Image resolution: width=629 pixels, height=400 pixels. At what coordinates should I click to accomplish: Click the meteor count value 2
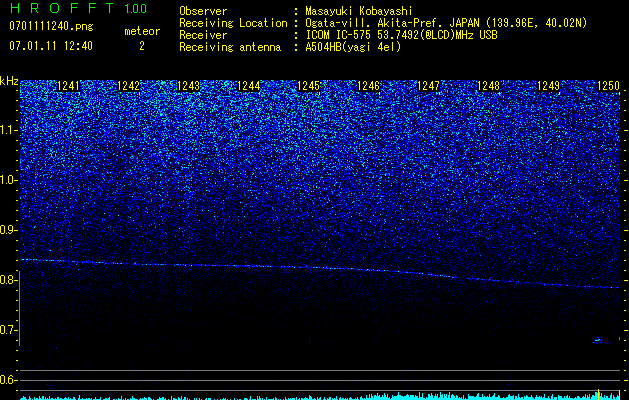(142, 46)
